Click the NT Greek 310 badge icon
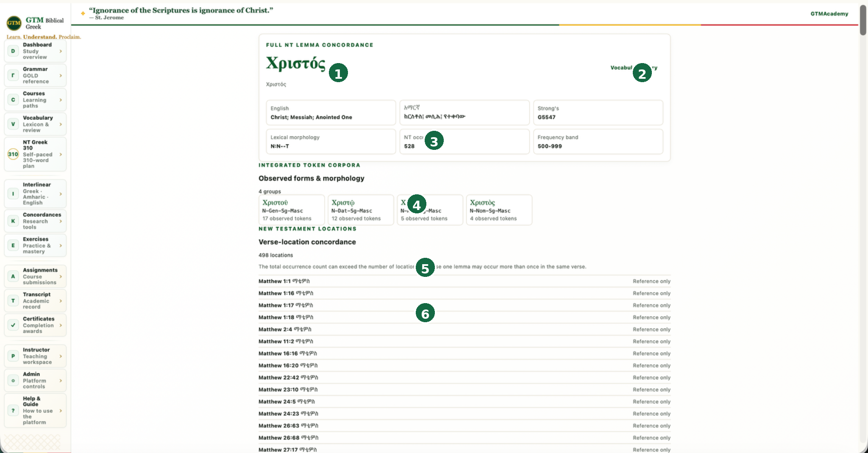The width and height of the screenshot is (868, 453). point(13,154)
